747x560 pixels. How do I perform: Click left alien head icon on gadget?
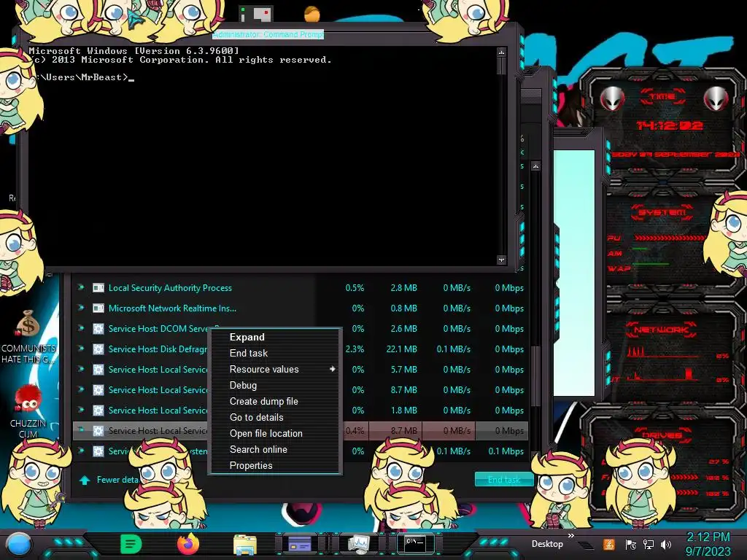[x=612, y=99]
